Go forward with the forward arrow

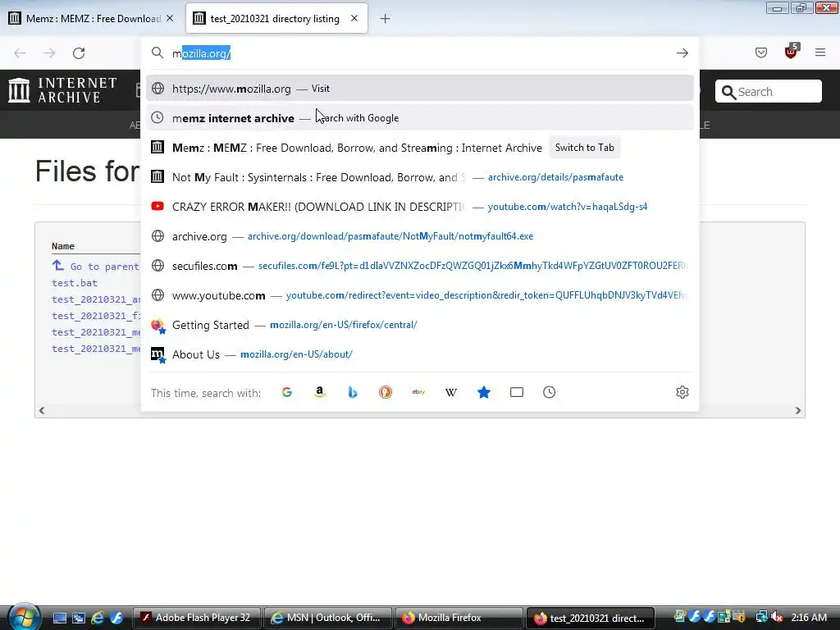[49, 53]
